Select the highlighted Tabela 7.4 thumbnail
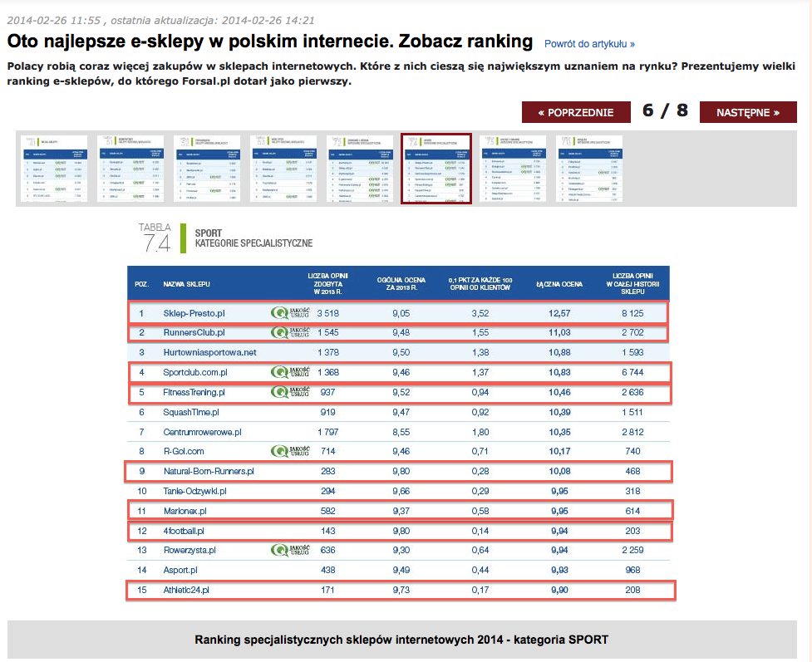 (x=436, y=169)
